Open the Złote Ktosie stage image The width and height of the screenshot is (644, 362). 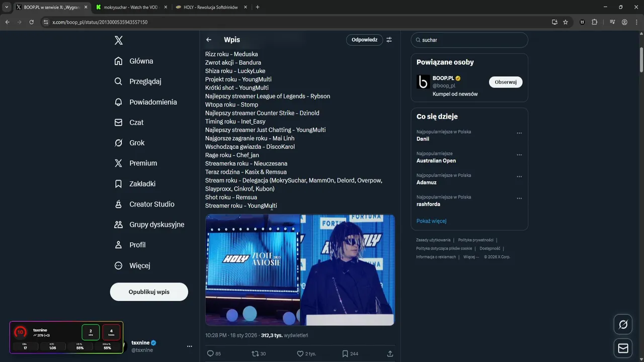(253, 270)
